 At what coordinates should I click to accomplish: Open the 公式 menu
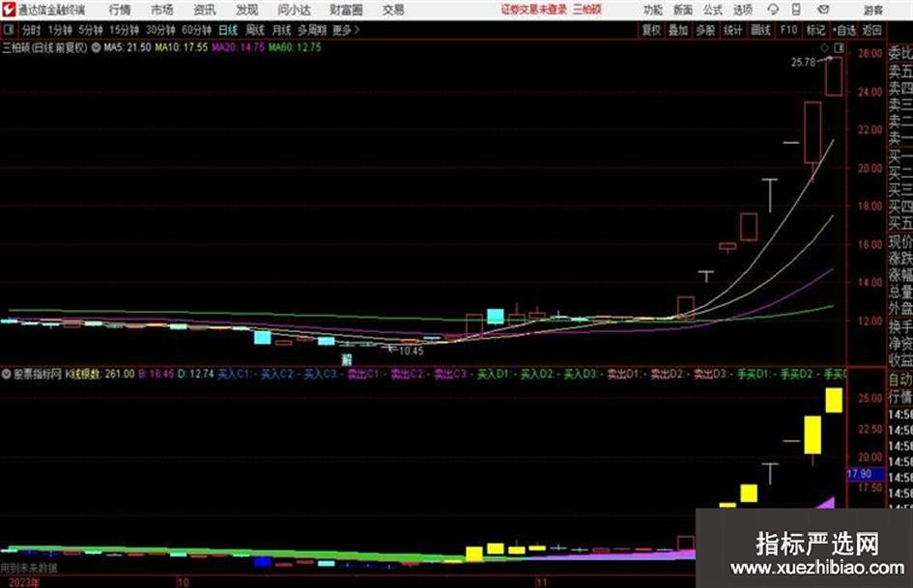click(x=713, y=10)
